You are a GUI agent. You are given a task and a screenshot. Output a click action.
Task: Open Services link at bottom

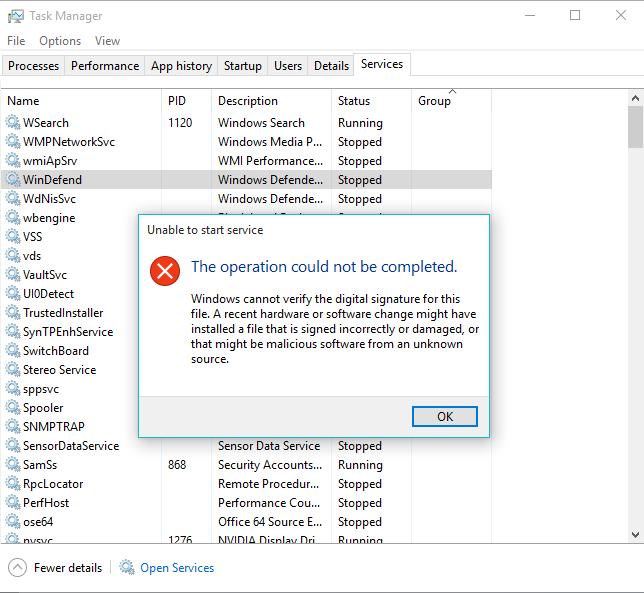177,568
